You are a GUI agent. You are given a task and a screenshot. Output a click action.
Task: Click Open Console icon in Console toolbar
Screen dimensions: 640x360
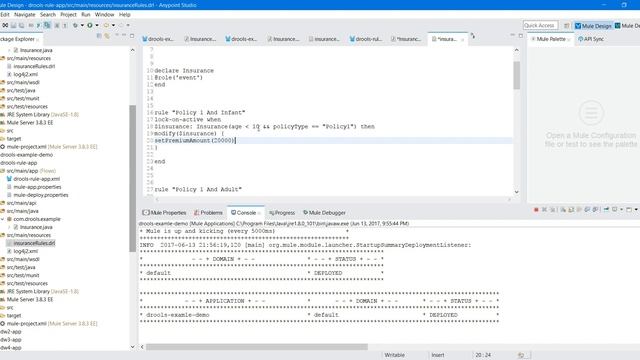(629, 209)
